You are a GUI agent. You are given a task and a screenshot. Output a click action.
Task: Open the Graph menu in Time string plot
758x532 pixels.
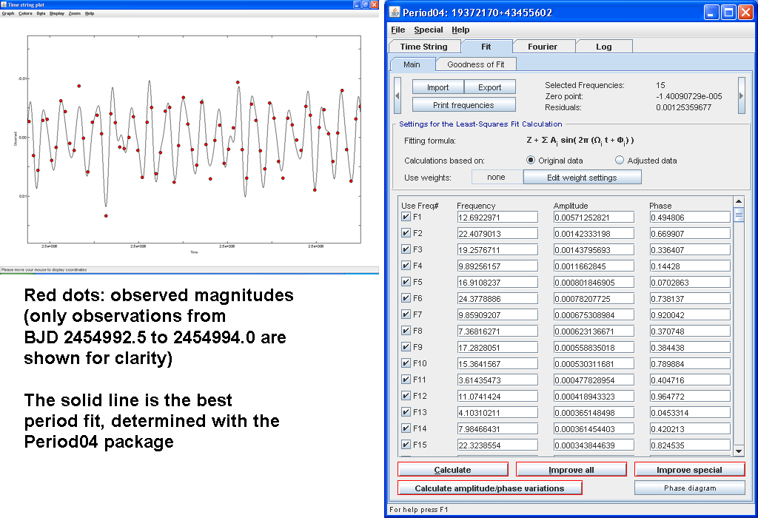8,13
